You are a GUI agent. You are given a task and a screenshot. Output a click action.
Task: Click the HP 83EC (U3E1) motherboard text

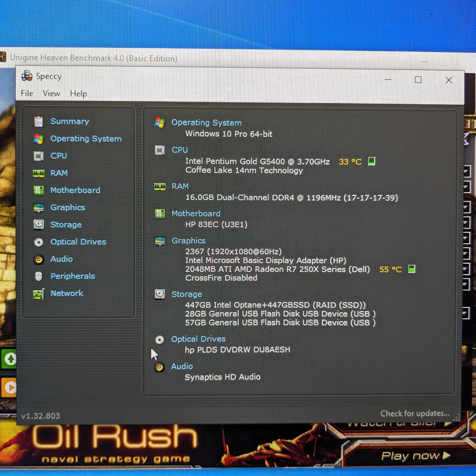coord(216,225)
